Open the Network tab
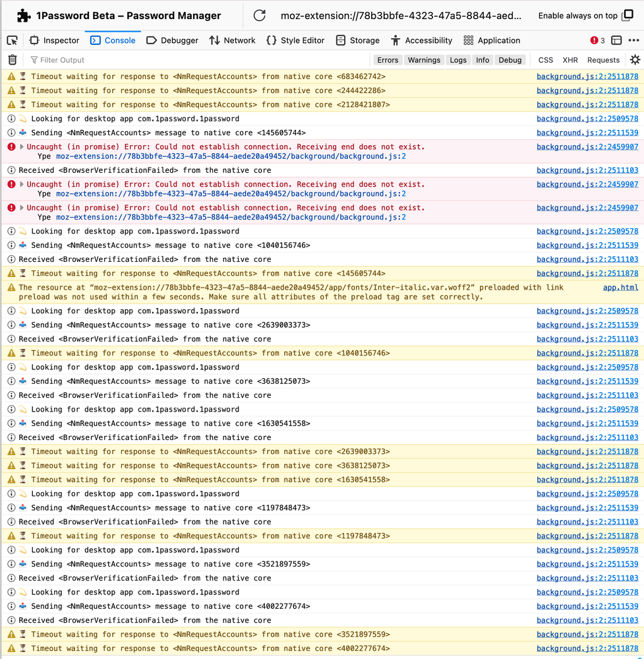Viewport: 644px width, 659px height. click(x=232, y=40)
